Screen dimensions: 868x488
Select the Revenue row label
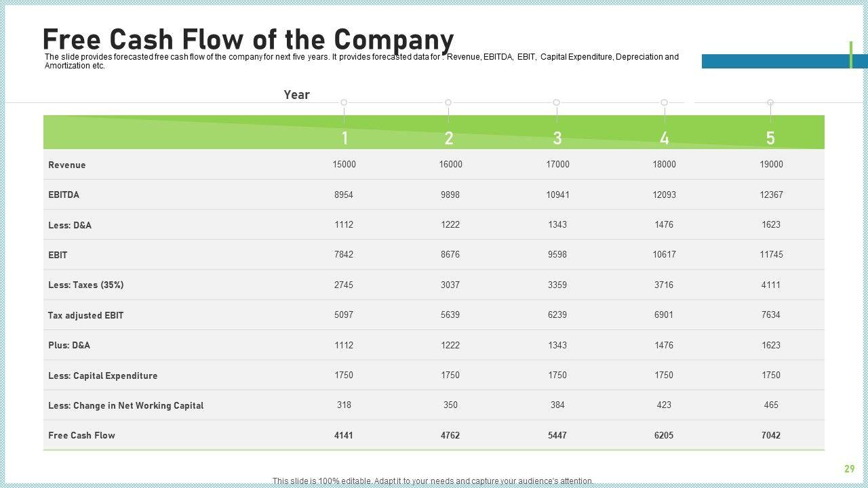(67, 165)
